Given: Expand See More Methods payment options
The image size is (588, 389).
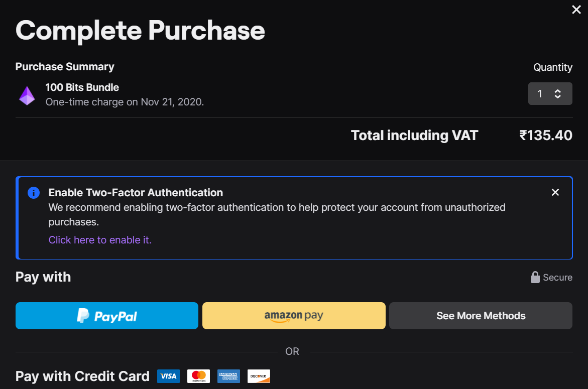Looking at the screenshot, I should pos(481,316).
